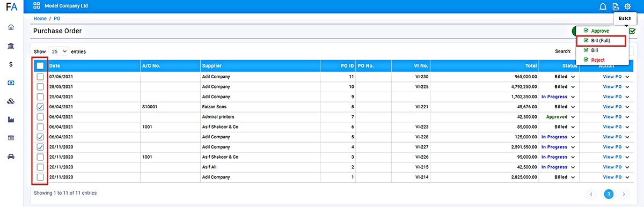
Task: Expand action arrow beside View PO for PO 1
Action: point(627,177)
